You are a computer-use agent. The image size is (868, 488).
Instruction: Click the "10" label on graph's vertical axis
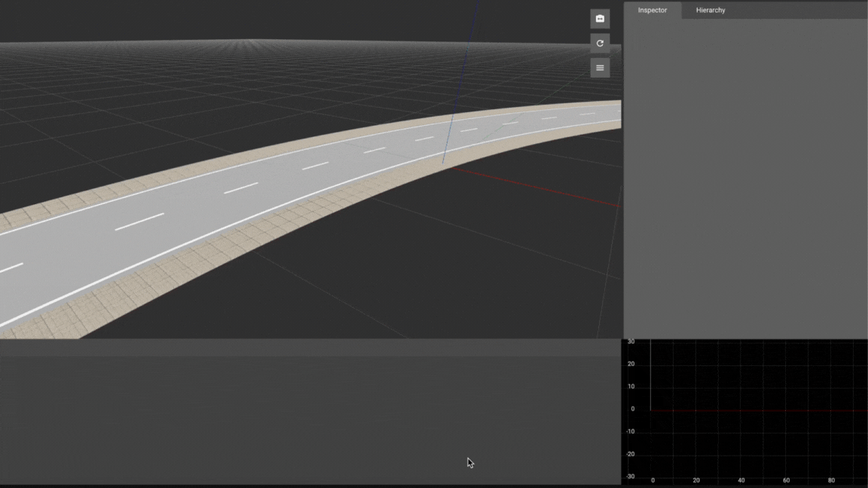pyautogui.click(x=631, y=386)
